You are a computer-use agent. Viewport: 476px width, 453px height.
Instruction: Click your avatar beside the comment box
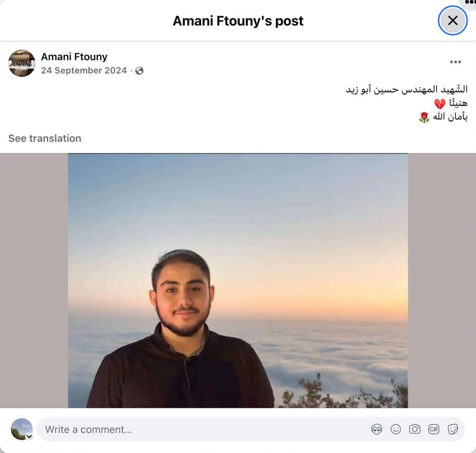point(21,429)
